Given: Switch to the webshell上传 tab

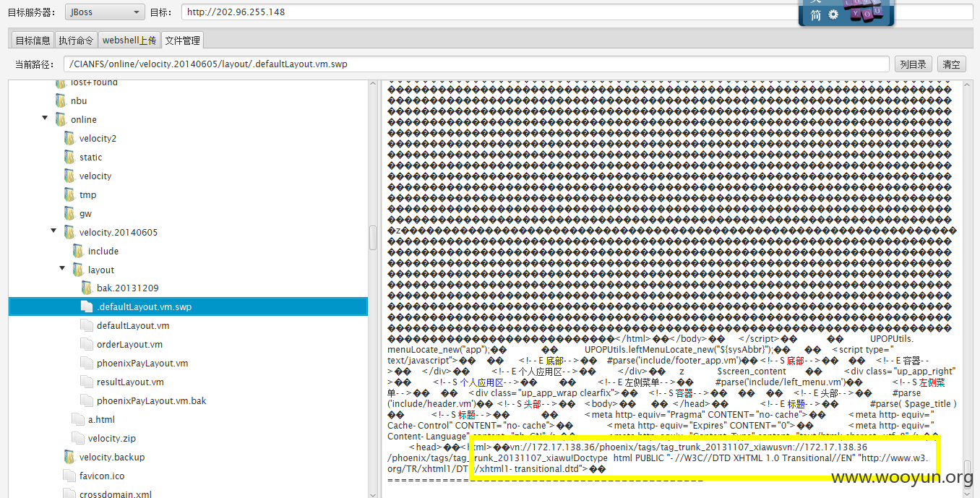Looking at the screenshot, I should click(129, 40).
